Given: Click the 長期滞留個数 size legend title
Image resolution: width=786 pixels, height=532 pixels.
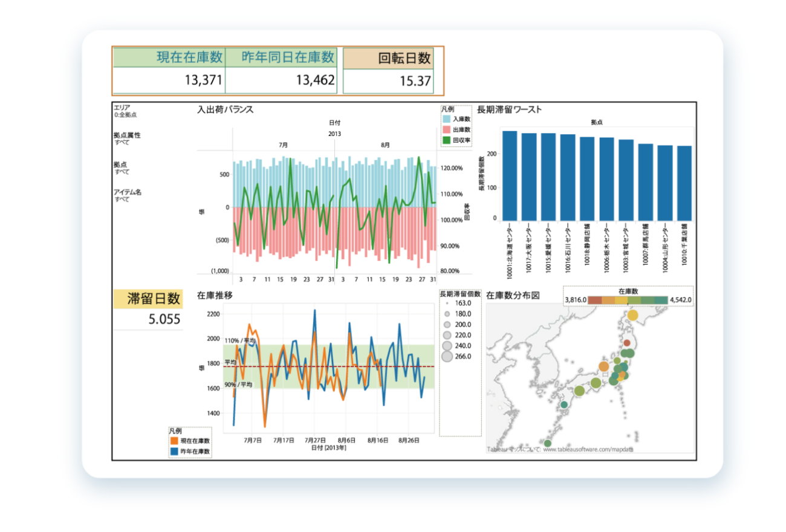Looking at the screenshot, I should point(461,294).
